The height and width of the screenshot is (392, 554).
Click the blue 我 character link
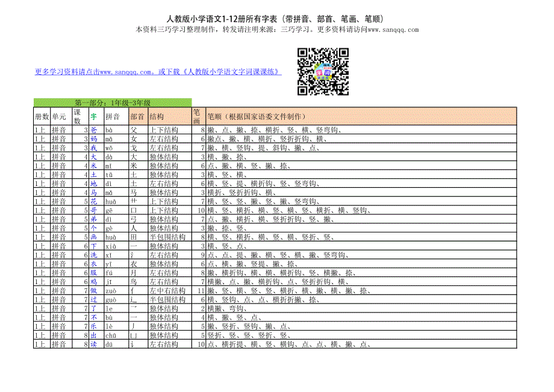point(93,148)
